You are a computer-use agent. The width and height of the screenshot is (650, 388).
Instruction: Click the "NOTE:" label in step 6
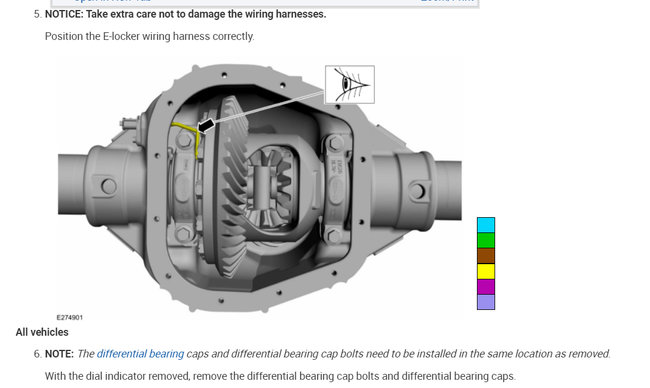(x=59, y=354)
